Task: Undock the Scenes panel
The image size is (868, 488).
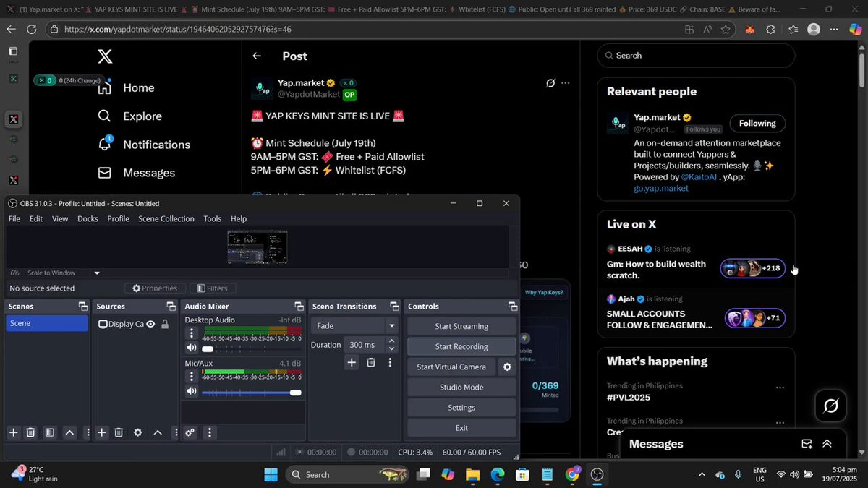Action: (83, 307)
